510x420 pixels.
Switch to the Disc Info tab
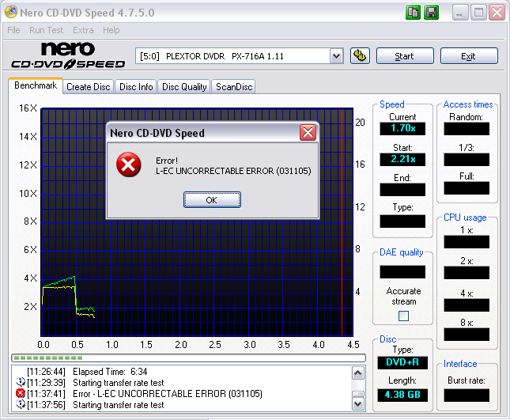(x=136, y=87)
